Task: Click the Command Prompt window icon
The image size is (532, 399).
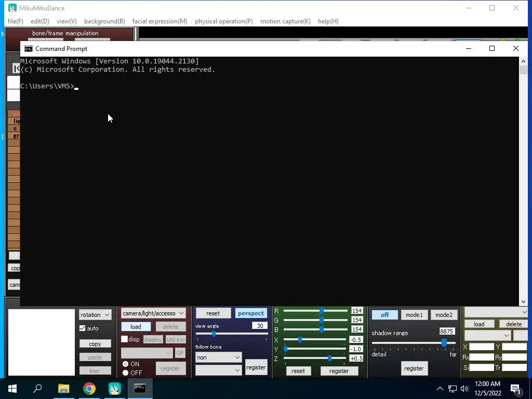Action: (x=29, y=48)
